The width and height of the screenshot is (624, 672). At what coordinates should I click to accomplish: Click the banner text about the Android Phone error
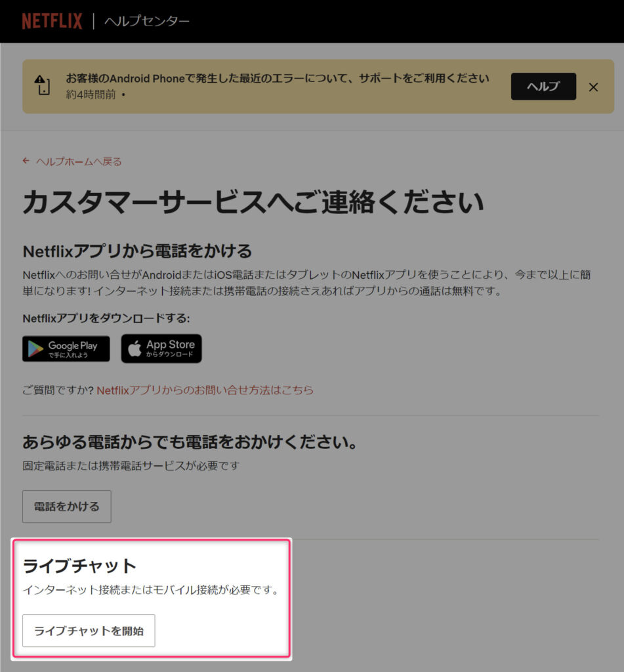click(278, 79)
